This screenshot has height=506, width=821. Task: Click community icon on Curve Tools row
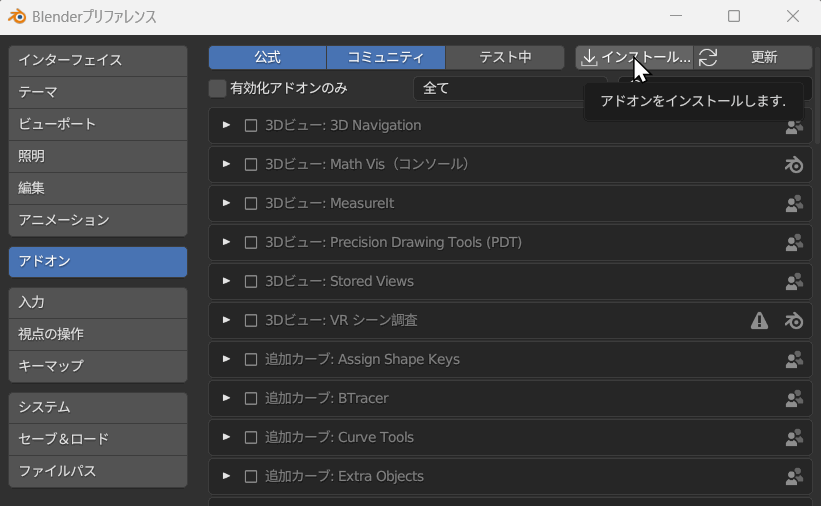(794, 438)
